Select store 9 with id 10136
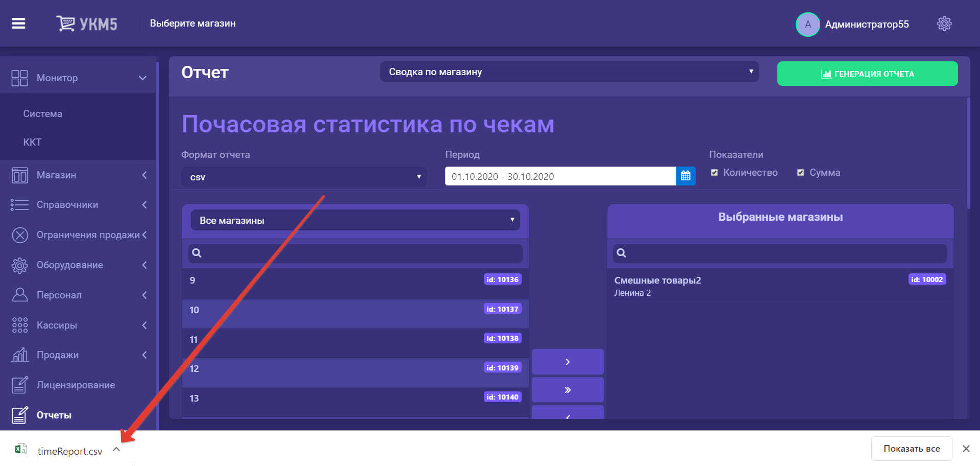 pyautogui.click(x=355, y=284)
